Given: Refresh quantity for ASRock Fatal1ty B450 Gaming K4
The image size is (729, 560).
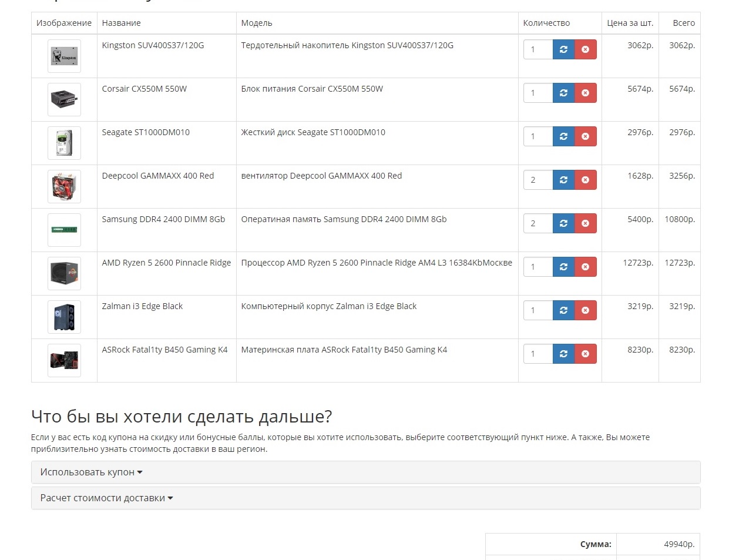Looking at the screenshot, I should (563, 354).
